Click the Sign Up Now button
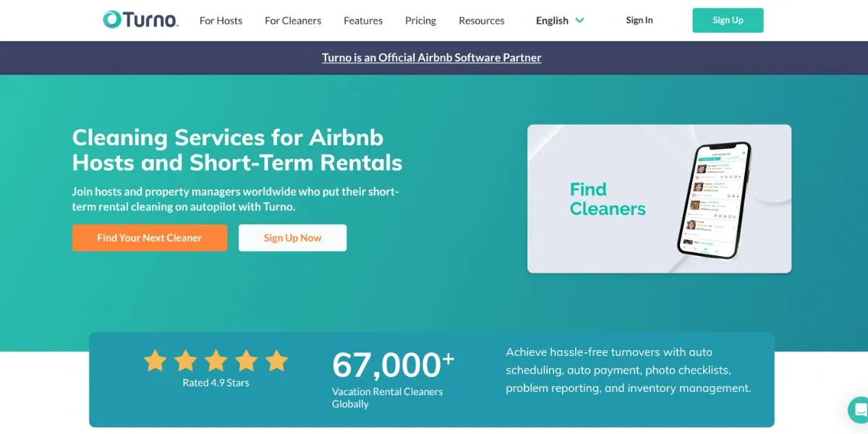The image size is (868, 434). click(292, 237)
